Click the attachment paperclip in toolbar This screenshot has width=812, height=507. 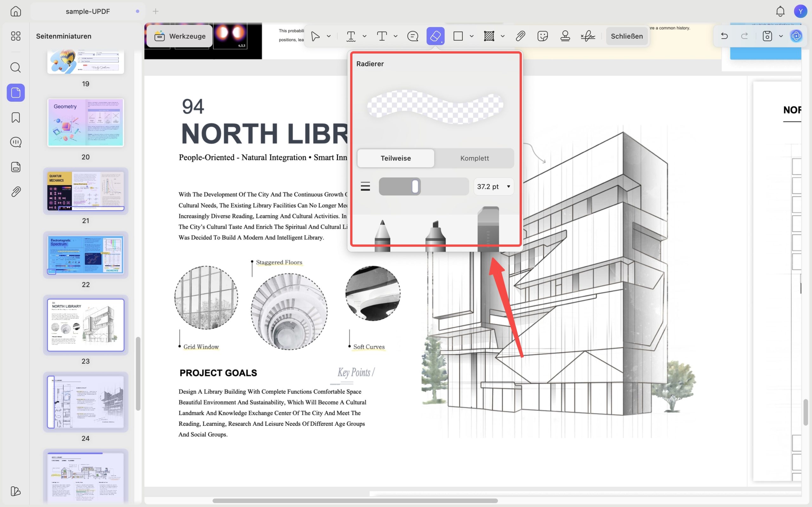[520, 36]
